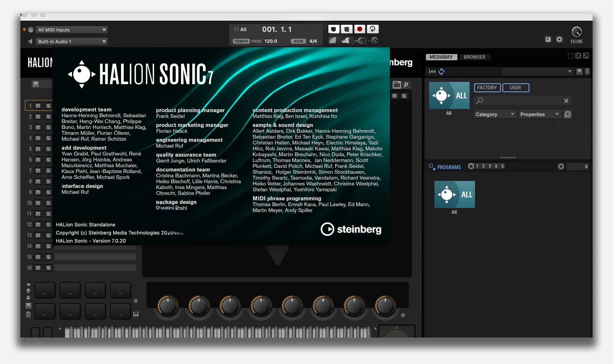Viewport: 613px width, 364px height.
Task: Switch to the MEDIABAY tab
Action: 441,57
